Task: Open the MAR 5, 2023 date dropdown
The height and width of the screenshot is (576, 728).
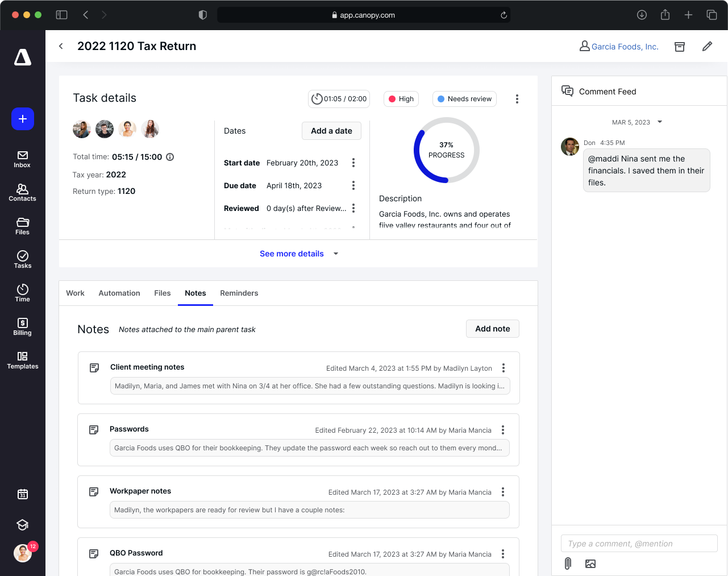Action: pos(637,122)
